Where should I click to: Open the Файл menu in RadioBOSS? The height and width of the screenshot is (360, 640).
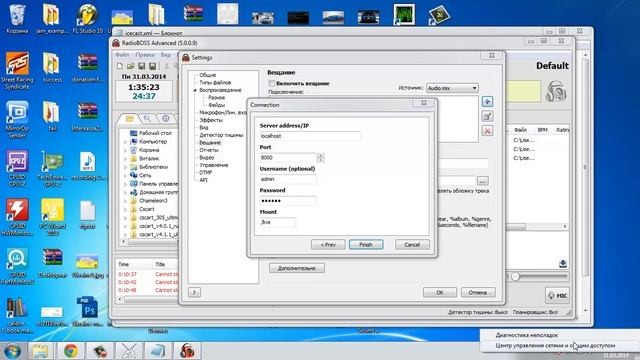tap(122, 55)
